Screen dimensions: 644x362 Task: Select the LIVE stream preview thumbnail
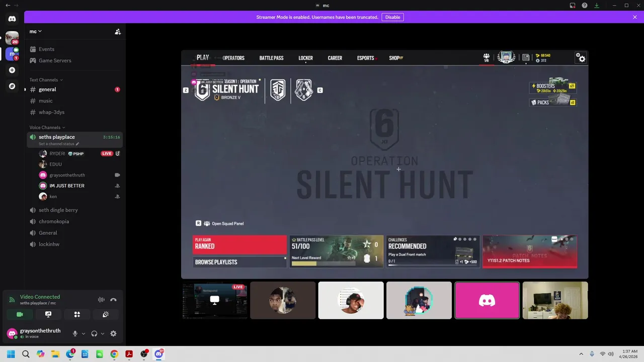215,300
